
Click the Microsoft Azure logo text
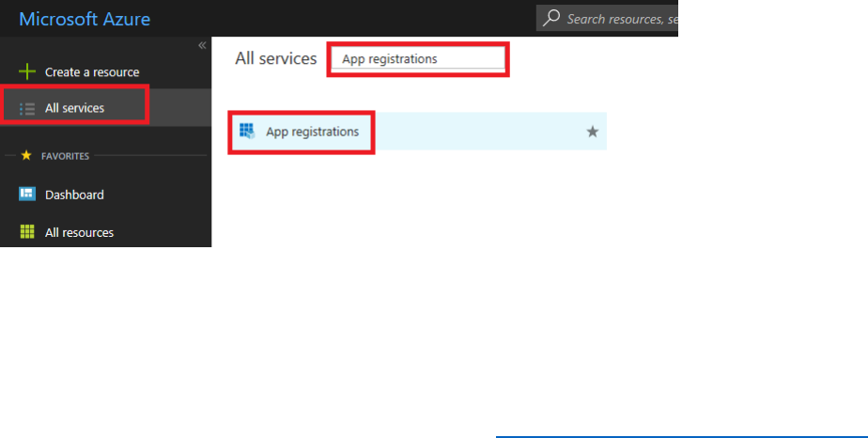(x=85, y=19)
